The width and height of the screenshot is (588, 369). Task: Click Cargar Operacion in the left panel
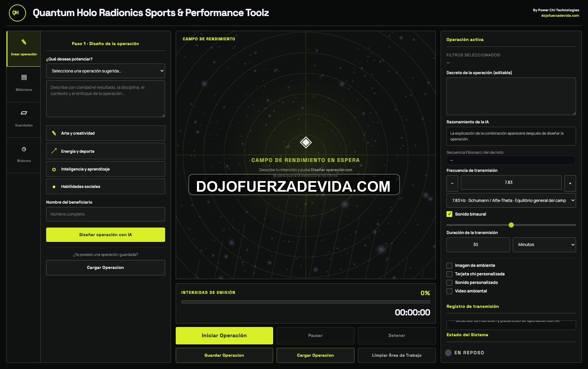point(106,268)
